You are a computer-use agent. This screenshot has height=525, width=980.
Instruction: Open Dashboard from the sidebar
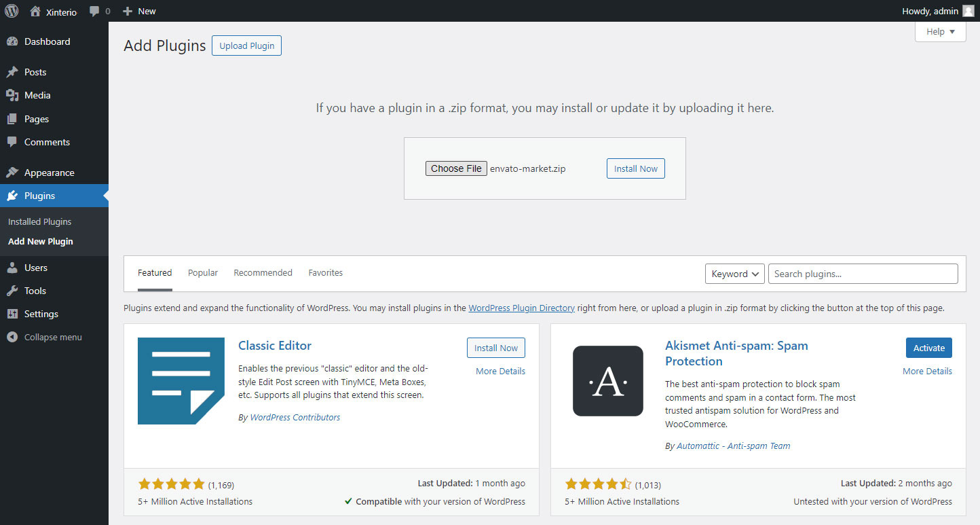[x=47, y=41]
